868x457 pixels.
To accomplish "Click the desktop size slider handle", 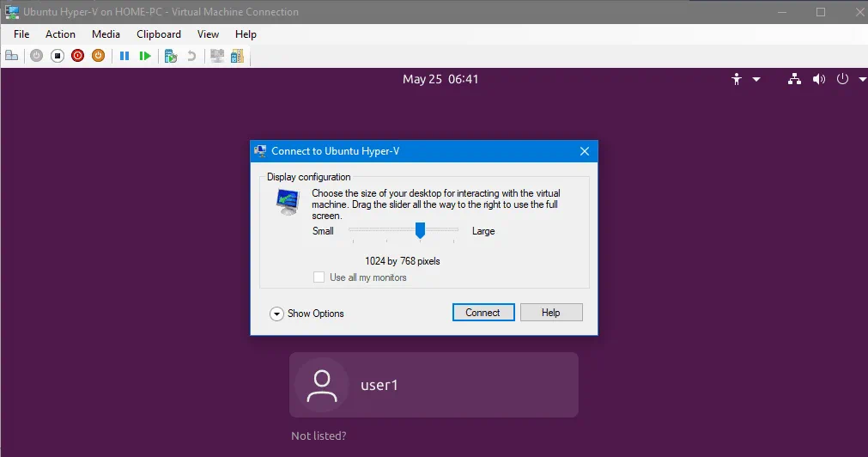I will click(420, 230).
